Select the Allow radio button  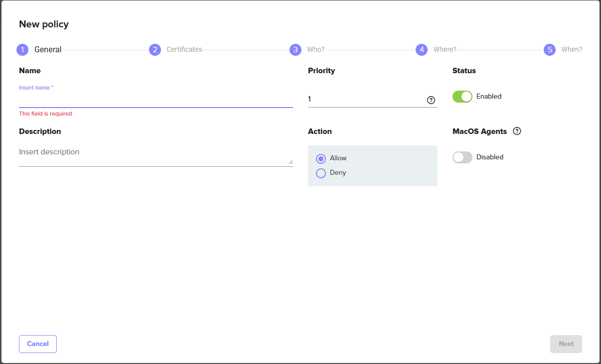[321, 158]
